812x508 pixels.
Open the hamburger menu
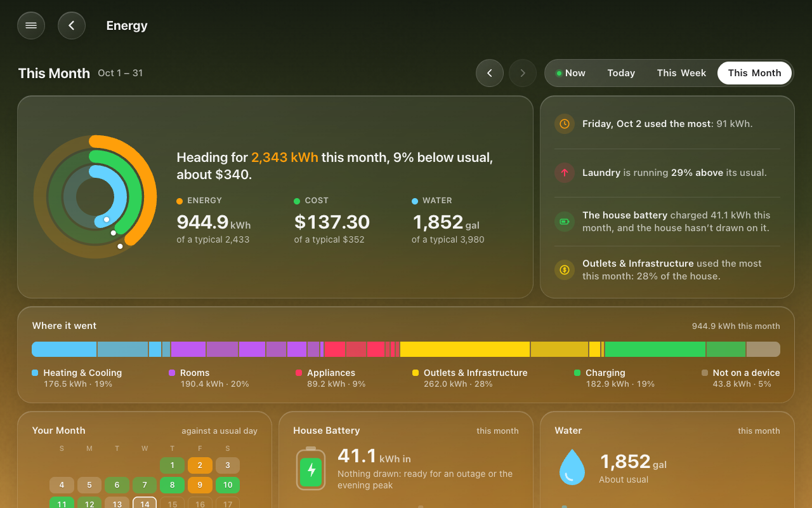tap(31, 25)
